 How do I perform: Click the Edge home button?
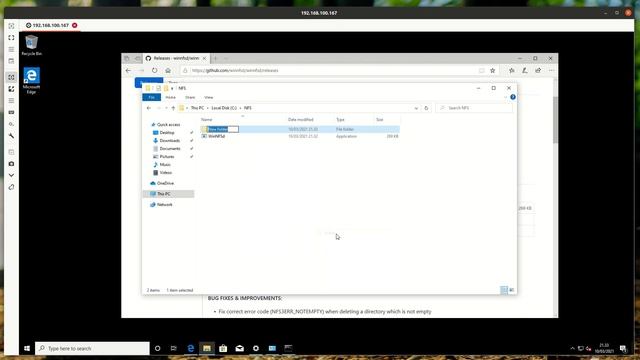coord(168,71)
